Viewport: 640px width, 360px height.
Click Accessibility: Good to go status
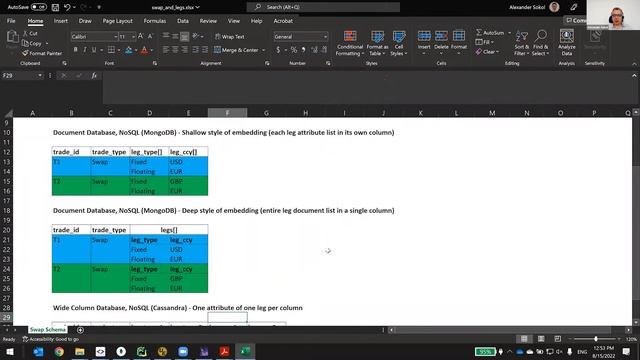(x=51, y=339)
